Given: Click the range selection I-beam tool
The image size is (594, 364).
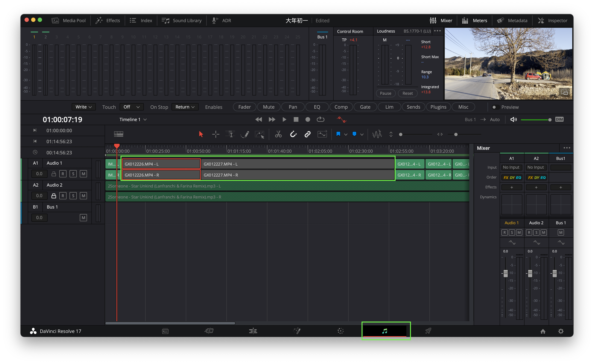Looking at the screenshot, I should pyautogui.click(x=230, y=134).
